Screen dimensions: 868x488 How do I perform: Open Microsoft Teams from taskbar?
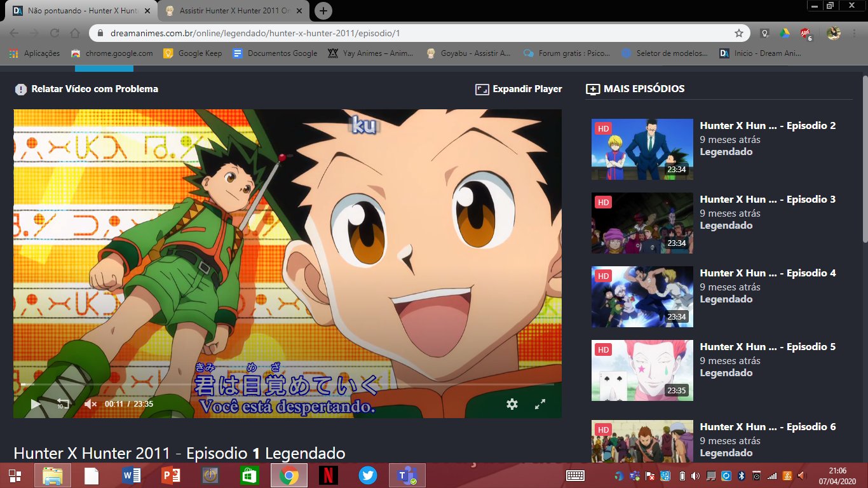point(407,475)
